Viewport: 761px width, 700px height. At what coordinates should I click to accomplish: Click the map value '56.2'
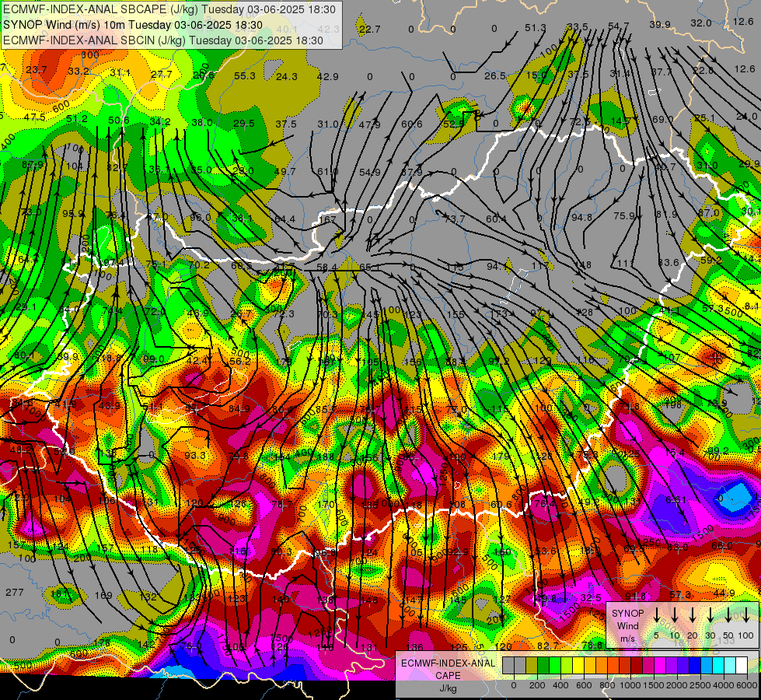point(240,361)
